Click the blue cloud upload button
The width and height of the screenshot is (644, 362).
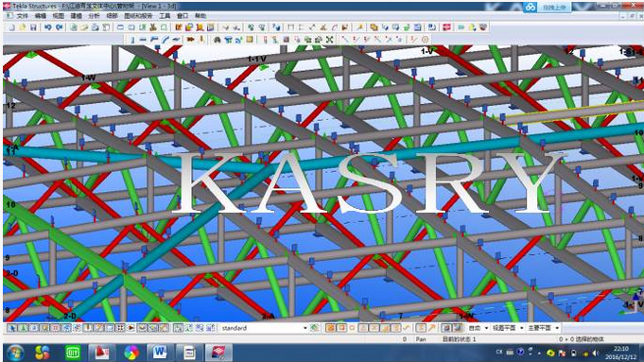[531, 7]
